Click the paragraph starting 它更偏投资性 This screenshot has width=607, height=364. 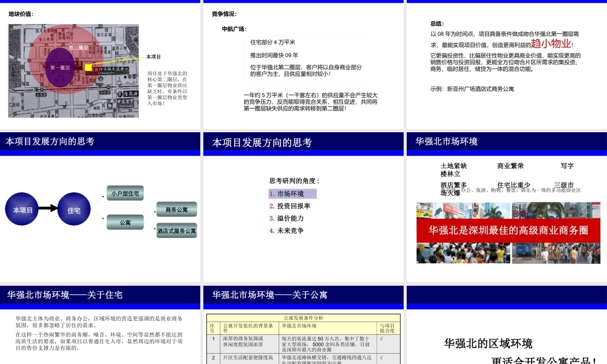(x=506, y=62)
